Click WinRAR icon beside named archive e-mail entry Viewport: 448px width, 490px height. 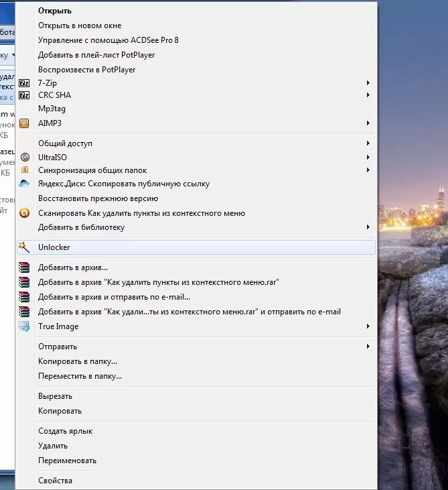point(24,312)
